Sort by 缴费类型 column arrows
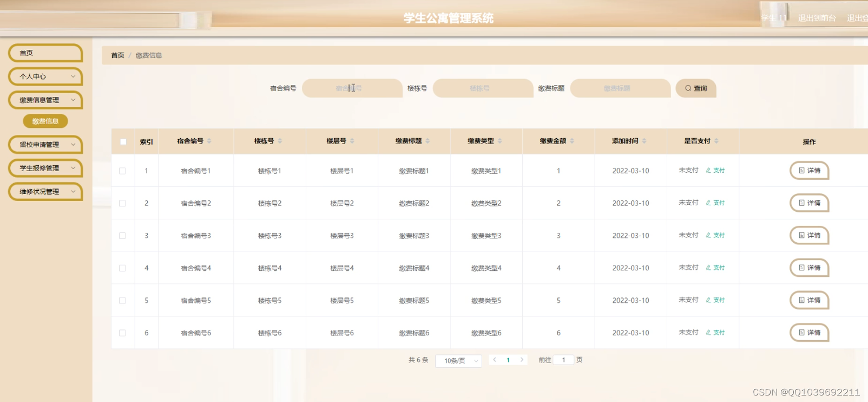 click(500, 141)
